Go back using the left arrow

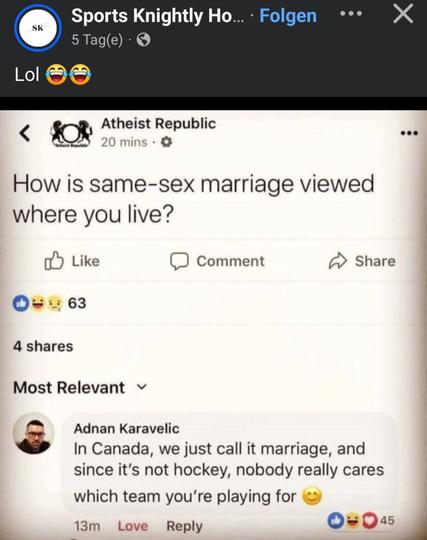(x=25, y=133)
